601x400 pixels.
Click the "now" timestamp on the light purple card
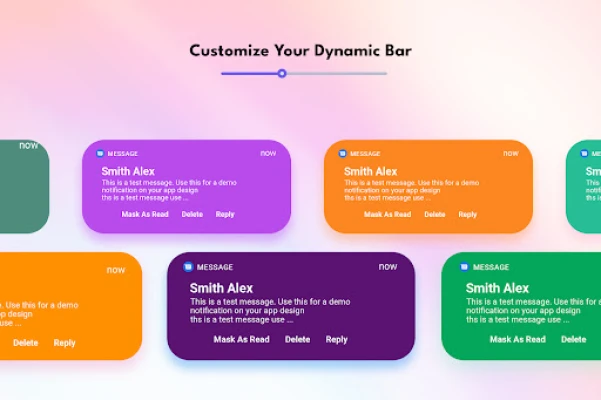tap(268, 153)
